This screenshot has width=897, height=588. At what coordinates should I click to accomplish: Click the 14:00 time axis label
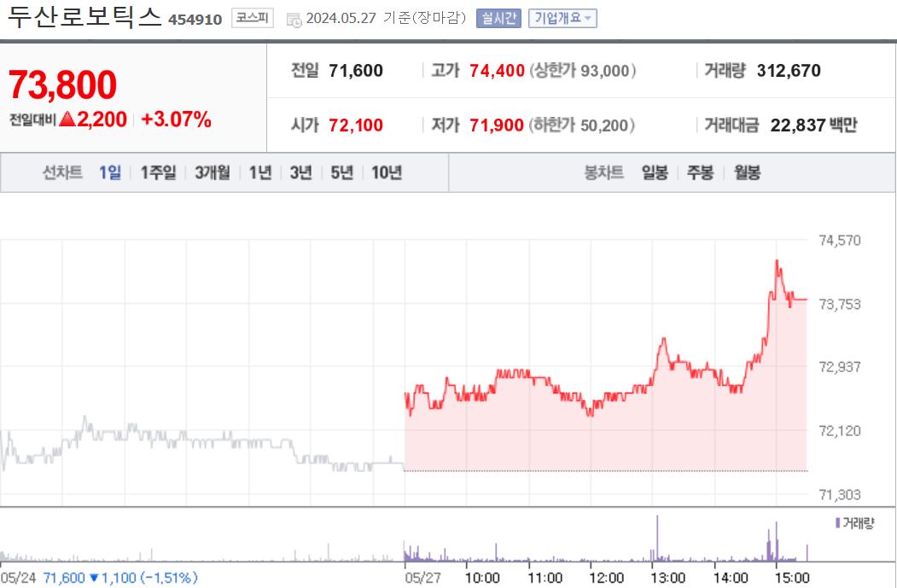(x=731, y=578)
